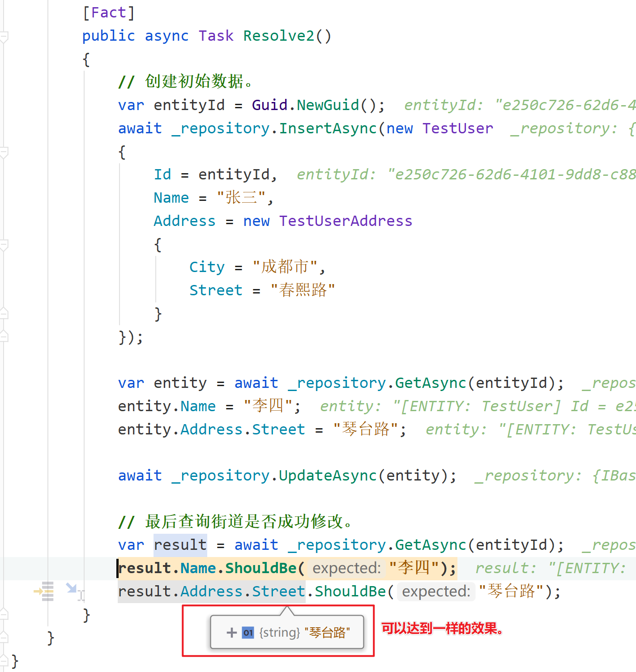Click the fold end marker on the '});' line
The height and width of the screenshot is (672, 636).
[x=4, y=336]
